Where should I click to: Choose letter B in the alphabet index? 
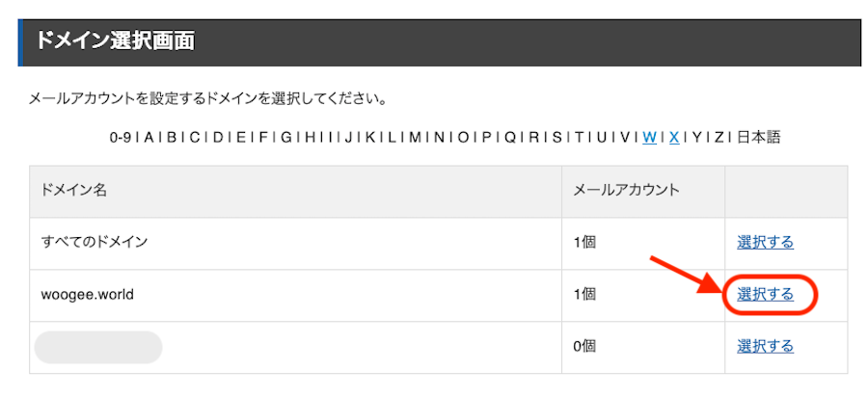click(173, 137)
